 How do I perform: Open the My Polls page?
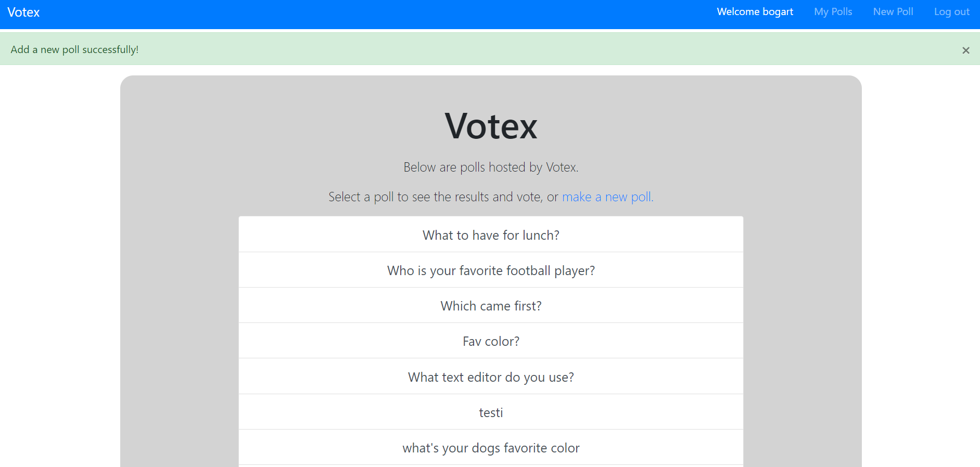[x=833, y=12]
